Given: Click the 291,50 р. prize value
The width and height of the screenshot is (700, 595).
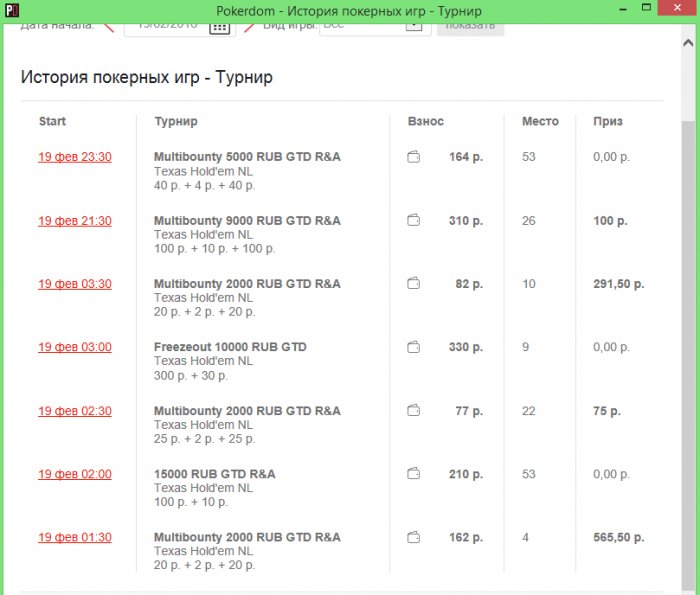Looking at the screenshot, I should tap(618, 284).
